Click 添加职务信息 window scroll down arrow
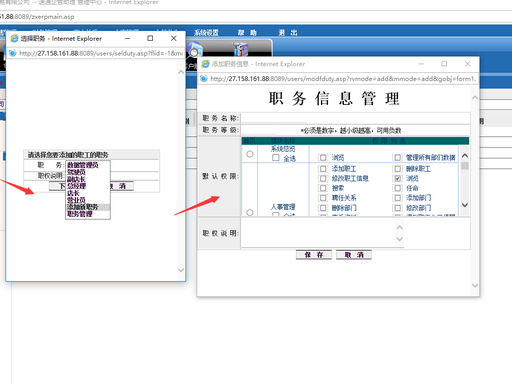Viewport: 512px width, 384px height. [475, 285]
